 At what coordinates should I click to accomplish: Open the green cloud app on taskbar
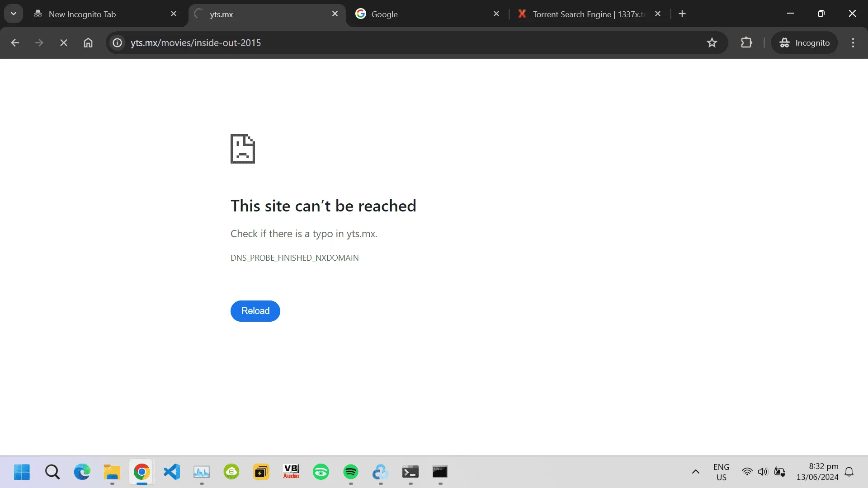231,472
